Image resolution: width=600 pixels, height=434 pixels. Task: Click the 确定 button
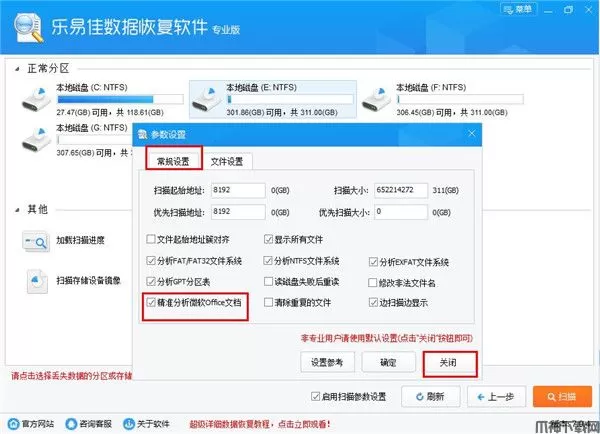point(388,362)
